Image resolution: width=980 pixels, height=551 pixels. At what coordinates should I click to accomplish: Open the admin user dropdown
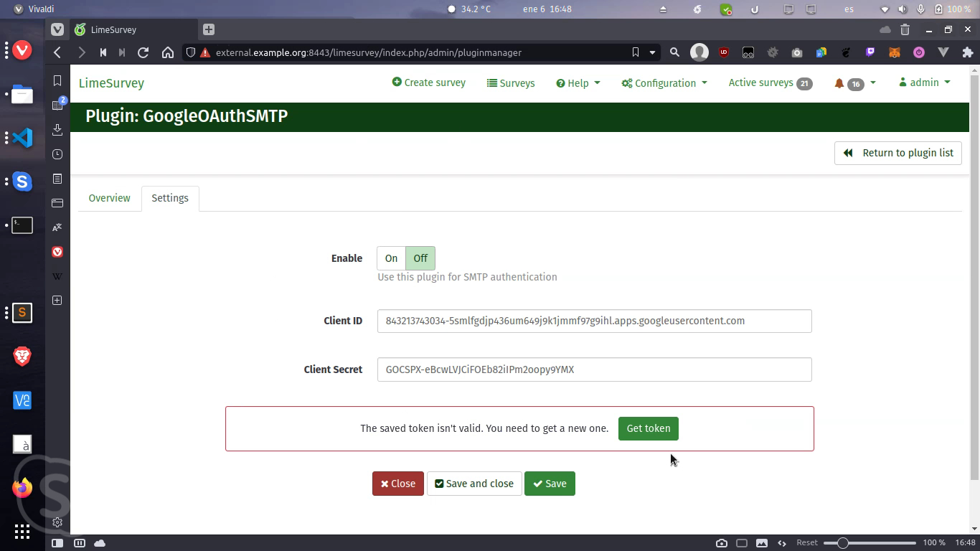(x=924, y=83)
